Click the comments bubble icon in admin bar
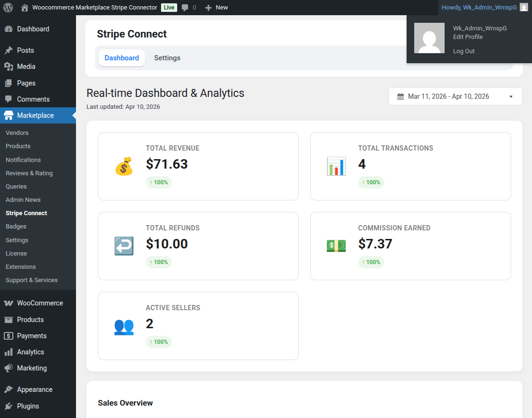The width and height of the screenshot is (532, 418). pos(185,7)
